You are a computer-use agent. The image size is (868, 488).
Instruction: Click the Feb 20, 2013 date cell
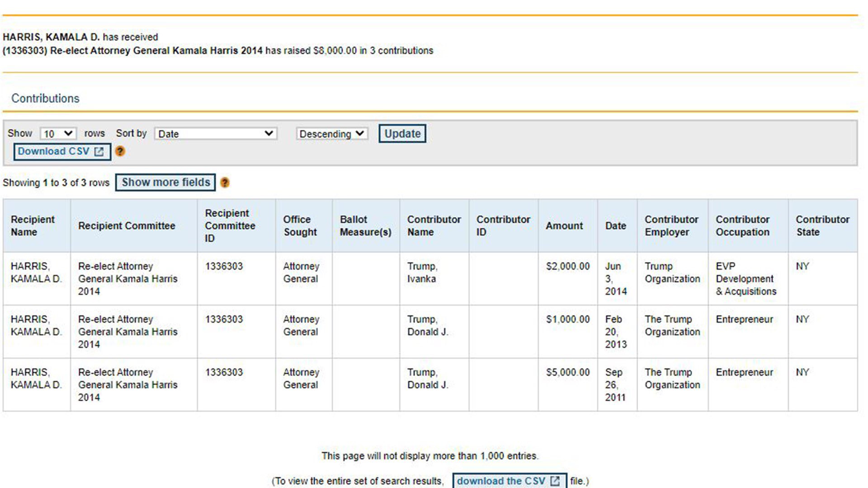[616, 332]
